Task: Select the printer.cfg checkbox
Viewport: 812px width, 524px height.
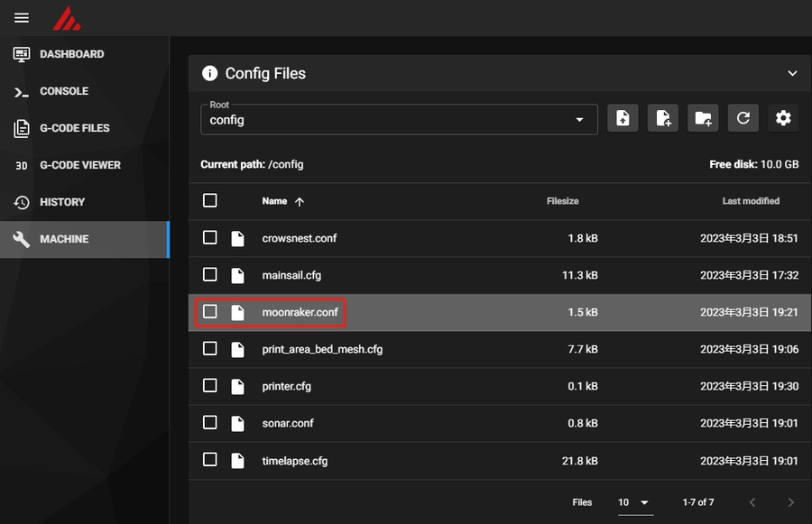Action: tap(210, 386)
